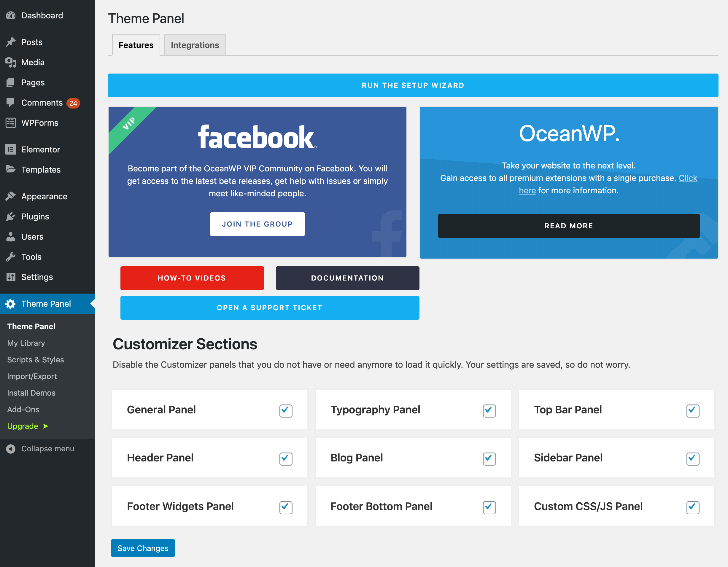728x567 pixels.
Task: Click Save Changes button
Action: tap(144, 548)
